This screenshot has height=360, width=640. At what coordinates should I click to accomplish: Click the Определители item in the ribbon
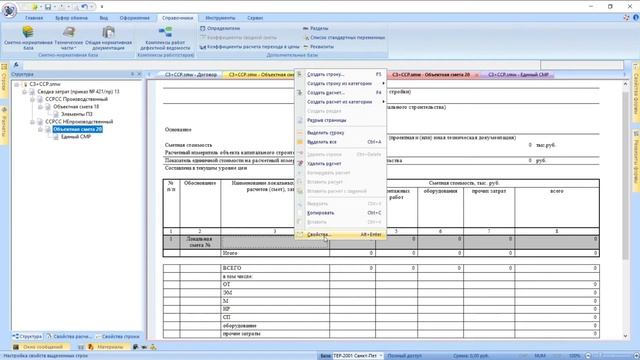pyautogui.click(x=220, y=29)
